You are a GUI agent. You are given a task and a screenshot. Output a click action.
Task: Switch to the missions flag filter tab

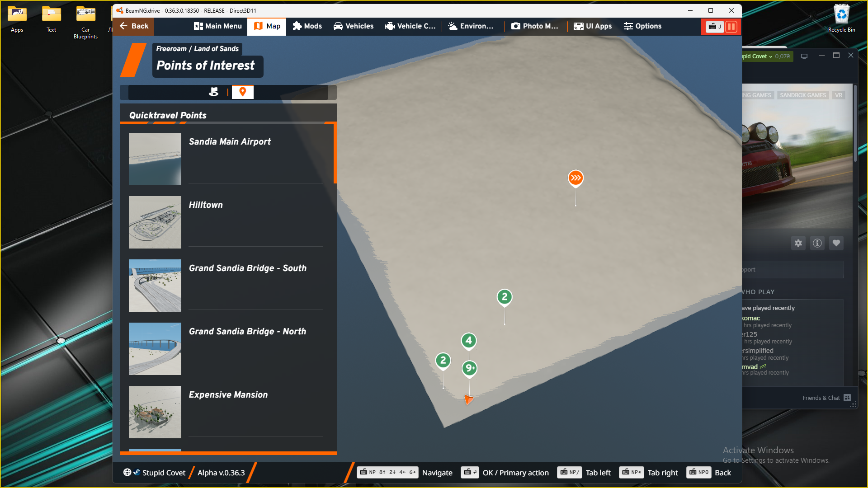214,92
